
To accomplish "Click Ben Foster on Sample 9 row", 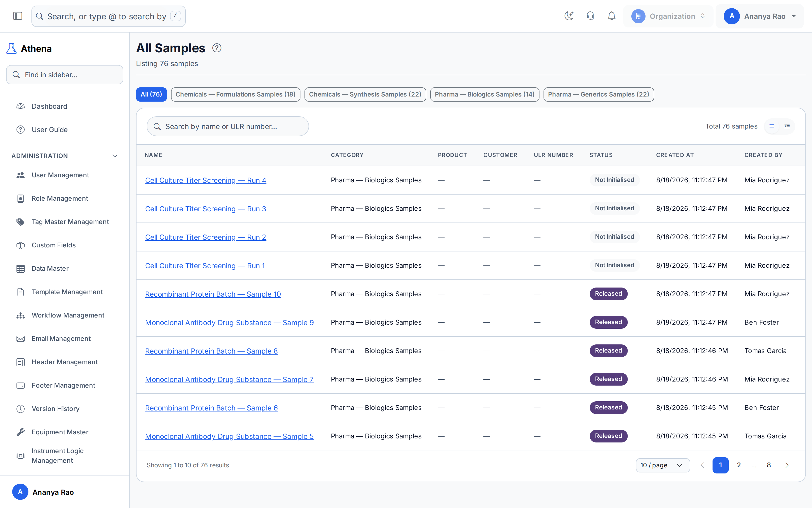I will coord(761,322).
